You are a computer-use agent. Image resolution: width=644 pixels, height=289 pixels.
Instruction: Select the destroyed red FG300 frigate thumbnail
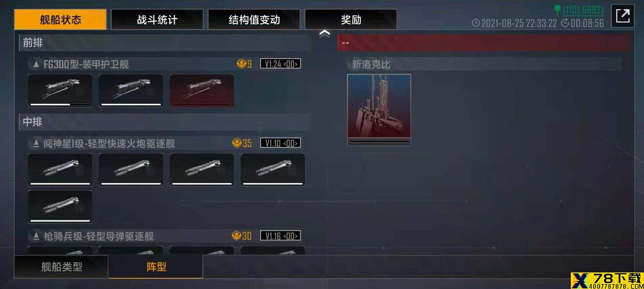tap(202, 91)
